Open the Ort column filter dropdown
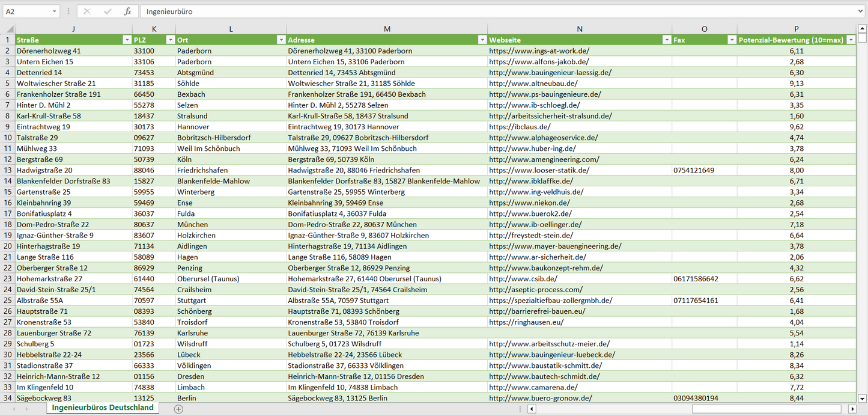 coord(281,40)
